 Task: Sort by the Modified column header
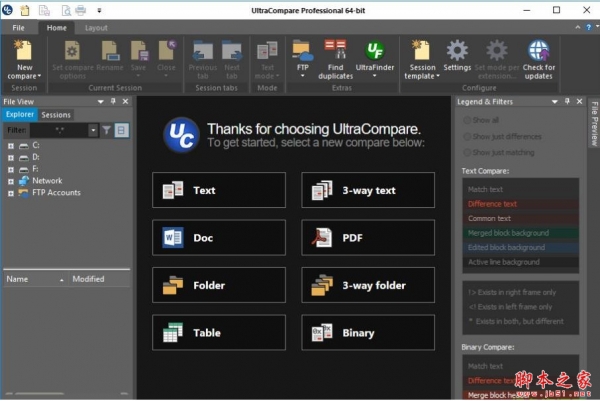pyautogui.click(x=99, y=279)
